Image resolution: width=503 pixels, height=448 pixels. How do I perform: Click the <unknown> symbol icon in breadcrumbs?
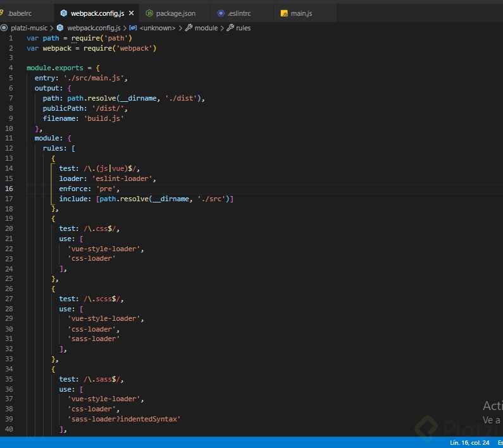click(x=133, y=28)
